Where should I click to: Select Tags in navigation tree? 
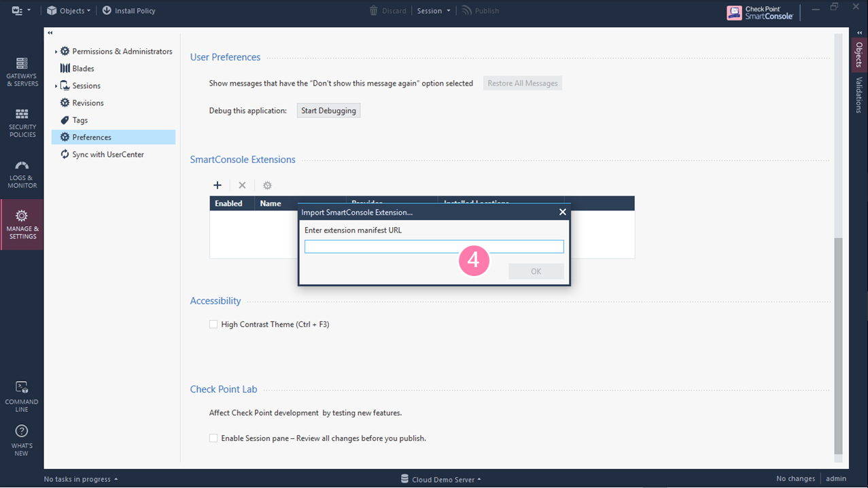pos(80,120)
